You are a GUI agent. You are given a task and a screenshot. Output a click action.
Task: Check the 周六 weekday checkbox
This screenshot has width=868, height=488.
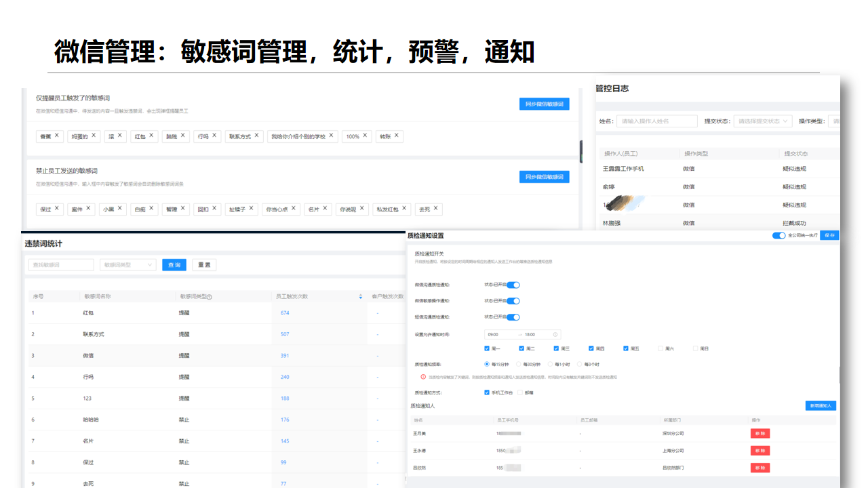[x=660, y=348]
